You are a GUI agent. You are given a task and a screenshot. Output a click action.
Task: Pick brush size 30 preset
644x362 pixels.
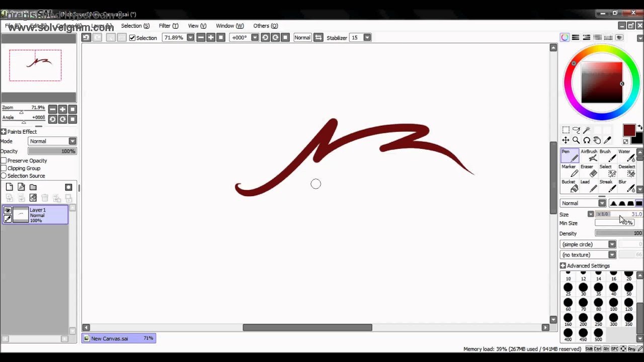(x=583, y=290)
